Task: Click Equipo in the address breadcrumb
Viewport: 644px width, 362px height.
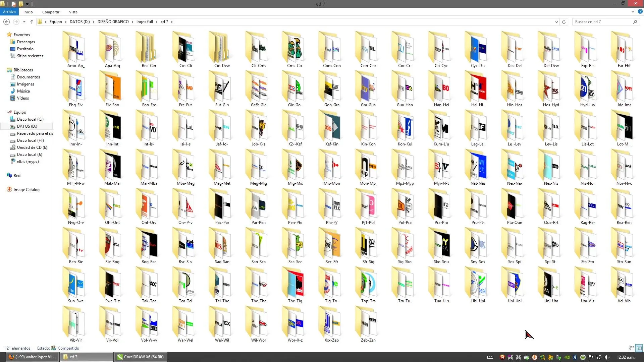Action: click(56, 22)
